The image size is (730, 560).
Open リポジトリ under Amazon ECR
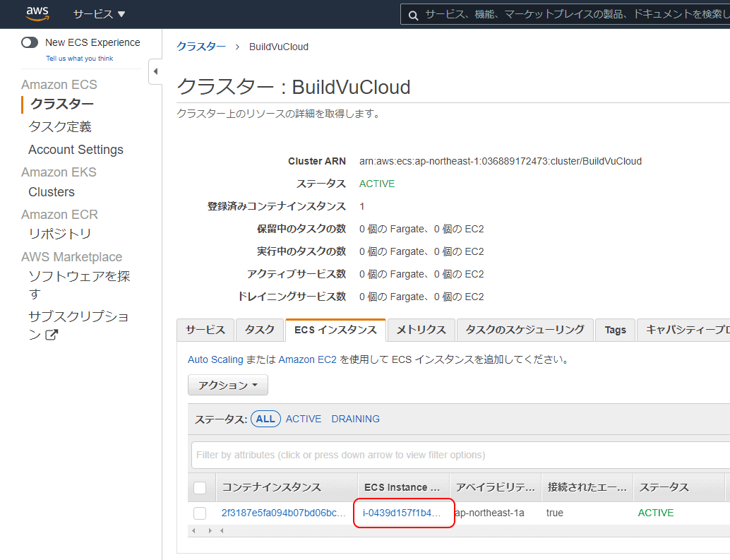click(59, 234)
